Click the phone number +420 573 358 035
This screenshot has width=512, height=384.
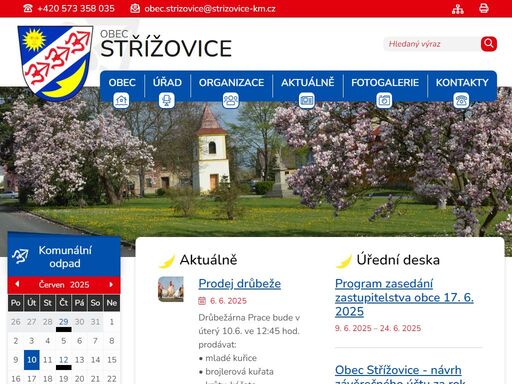tap(76, 8)
